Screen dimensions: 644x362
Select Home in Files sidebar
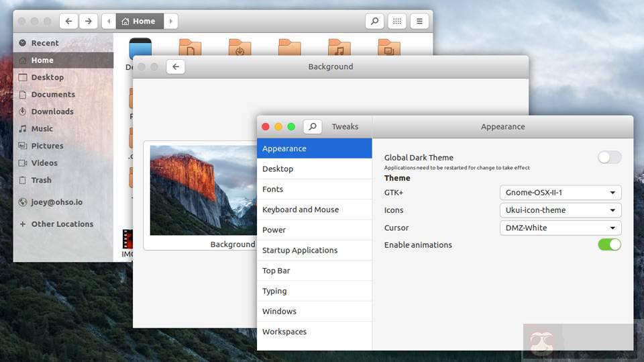(63, 60)
